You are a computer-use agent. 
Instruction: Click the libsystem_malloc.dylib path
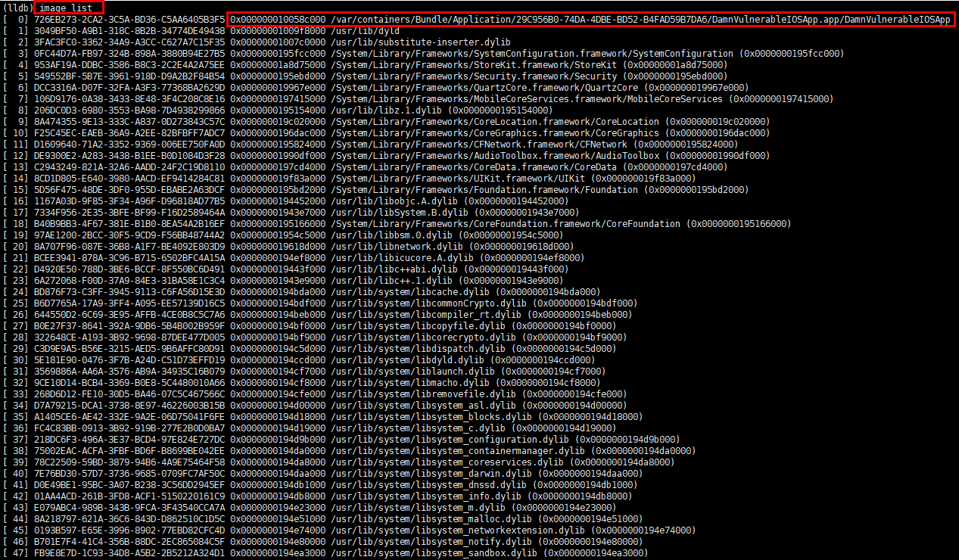pos(431,518)
